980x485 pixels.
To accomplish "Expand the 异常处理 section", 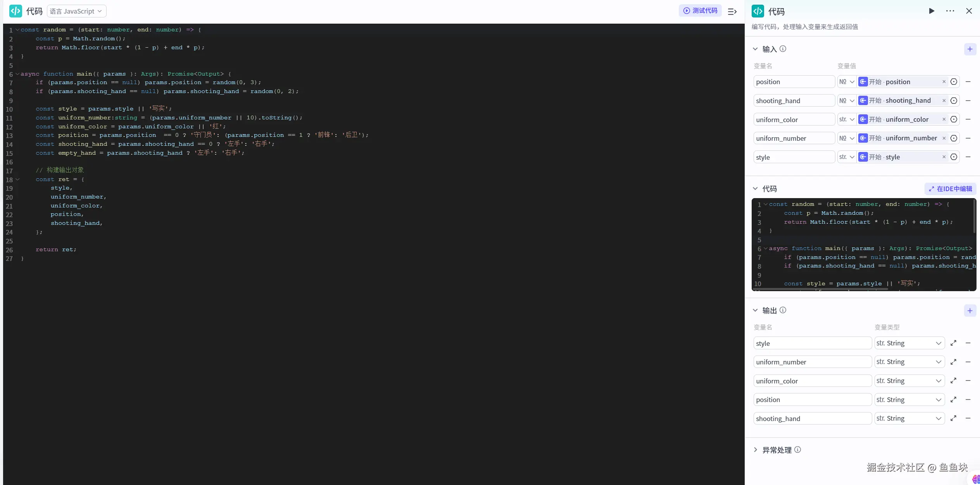I will coord(755,450).
